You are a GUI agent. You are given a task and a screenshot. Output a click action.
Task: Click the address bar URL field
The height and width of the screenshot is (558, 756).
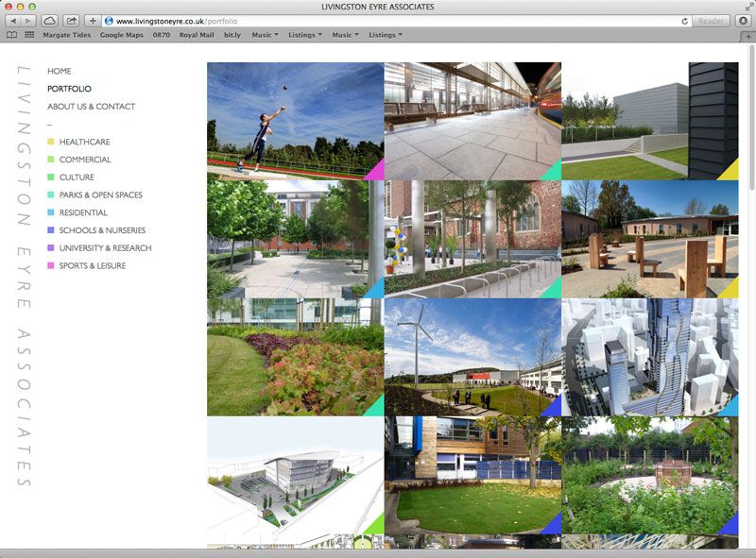coord(378,21)
